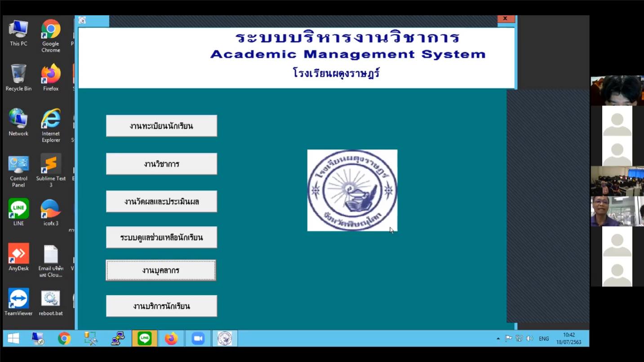Open งานบริการนักเรียน module
Screen dimensions: 644x362
[161, 306]
